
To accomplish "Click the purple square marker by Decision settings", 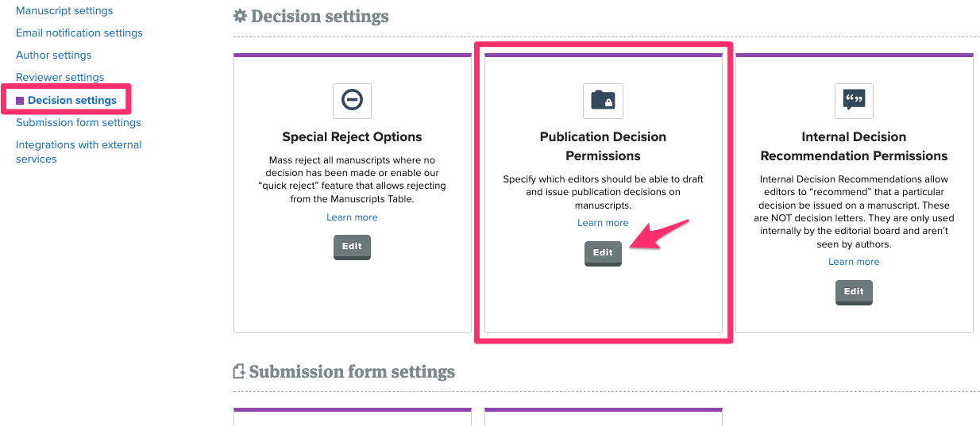I will click(20, 101).
